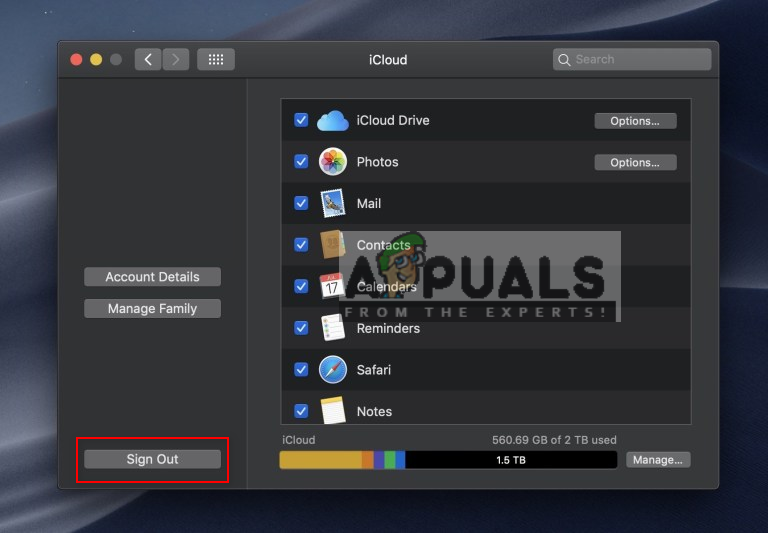
Task: Toggle the Calendars checkbox
Action: pyautogui.click(x=301, y=286)
